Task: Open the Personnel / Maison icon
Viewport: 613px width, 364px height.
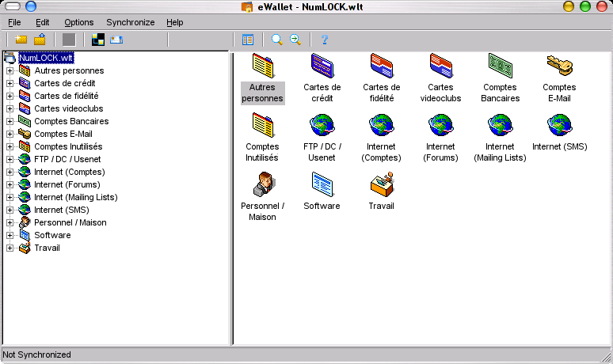Action: 262,184
